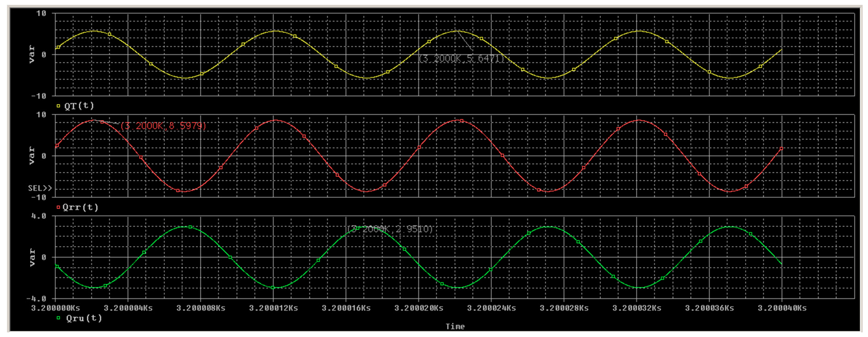
Task: Click the 3.200012Ks x-axis tick label
Action: (x=273, y=308)
